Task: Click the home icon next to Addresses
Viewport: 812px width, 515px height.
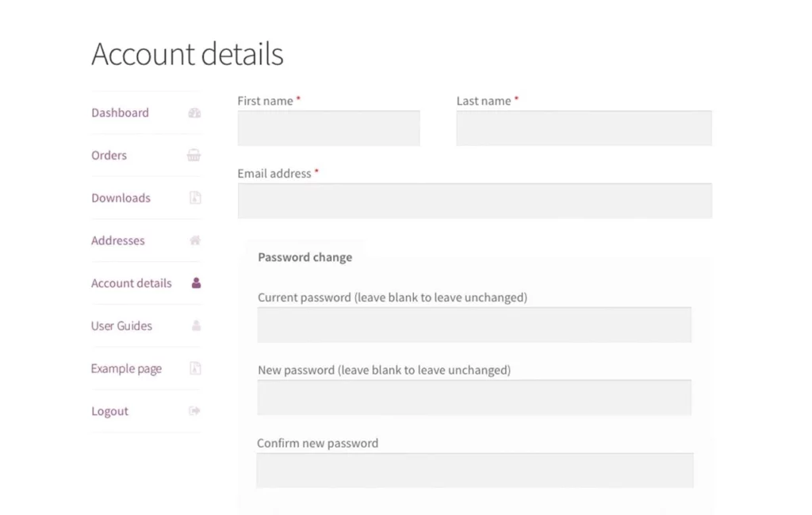Action: 194,240
